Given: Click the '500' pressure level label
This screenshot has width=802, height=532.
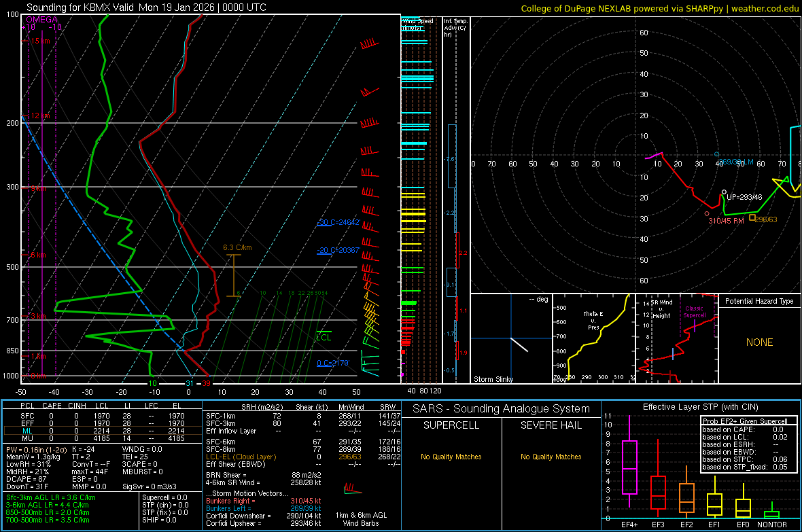Looking at the screenshot, I should pyautogui.click(x=12, y=267).
